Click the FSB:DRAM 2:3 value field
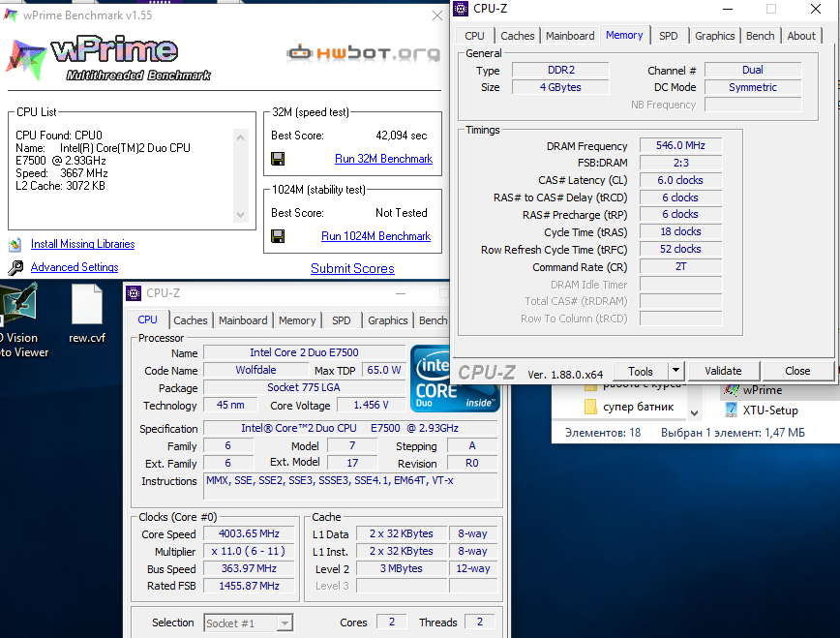This screenshot has width=840, height=638. [x=680, y=163]
